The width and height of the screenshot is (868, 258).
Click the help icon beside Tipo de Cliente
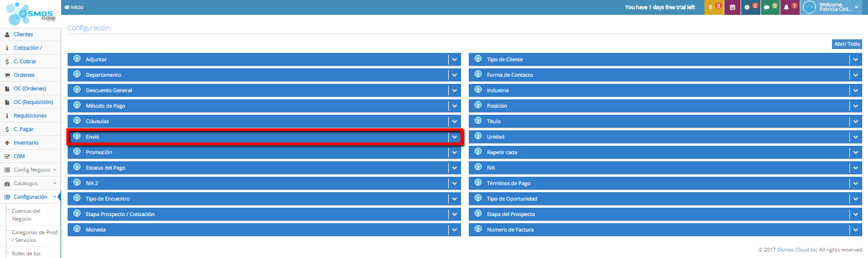click(x=478, y=59)
